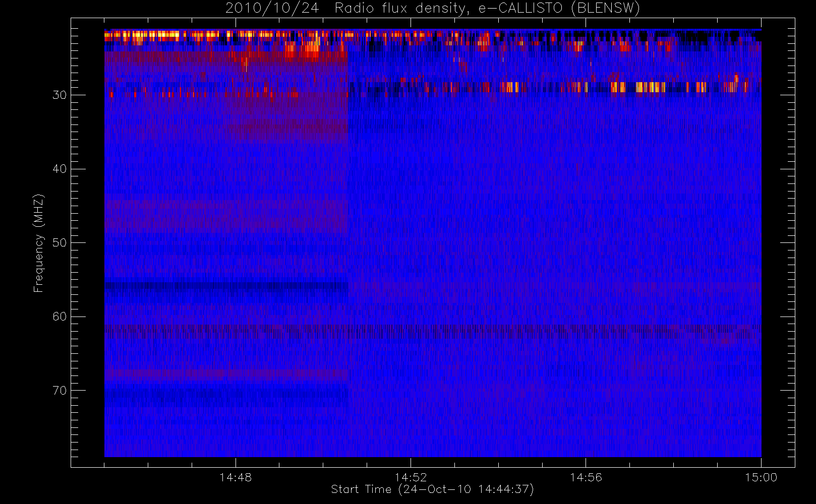Click the 14:56 time tick label
This screenshot has width=816, height=504.
pyautogui.click(x=586, y=477)
